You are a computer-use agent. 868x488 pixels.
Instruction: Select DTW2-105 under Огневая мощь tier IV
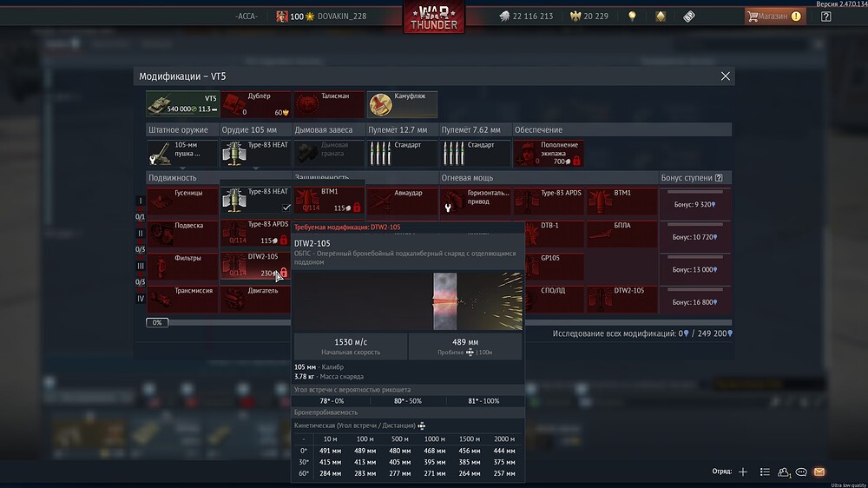click(621, 299)
